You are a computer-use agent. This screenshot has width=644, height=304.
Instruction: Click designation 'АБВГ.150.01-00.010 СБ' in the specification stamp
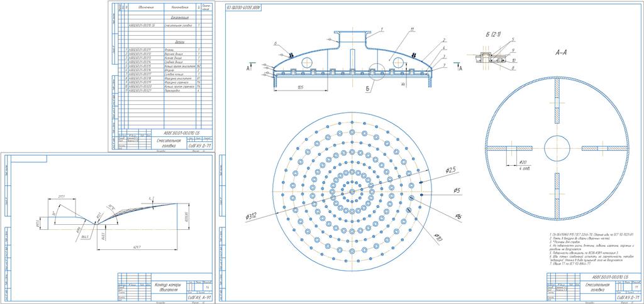point(182,133)
